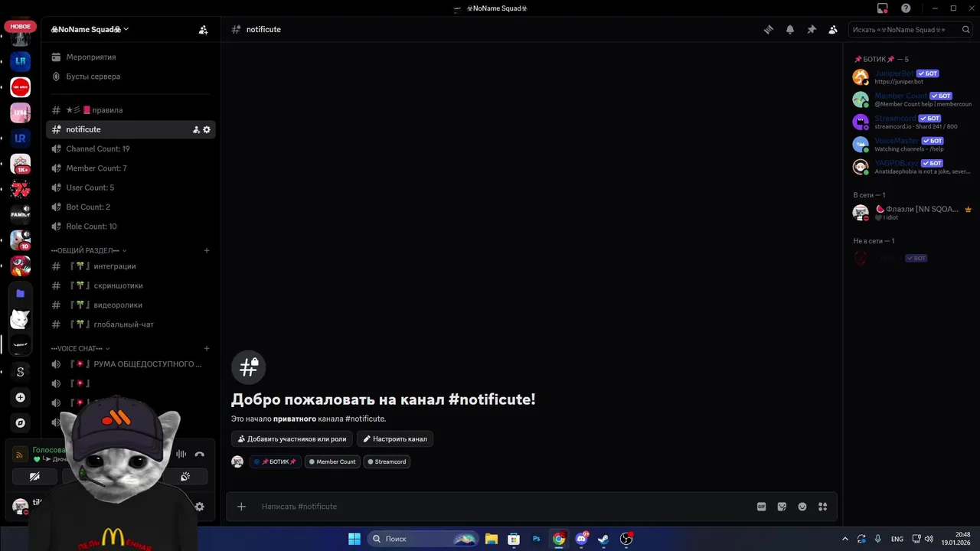Select the БОТИК role chip
This screenshot has width=980, height=551.
point(275,461)
